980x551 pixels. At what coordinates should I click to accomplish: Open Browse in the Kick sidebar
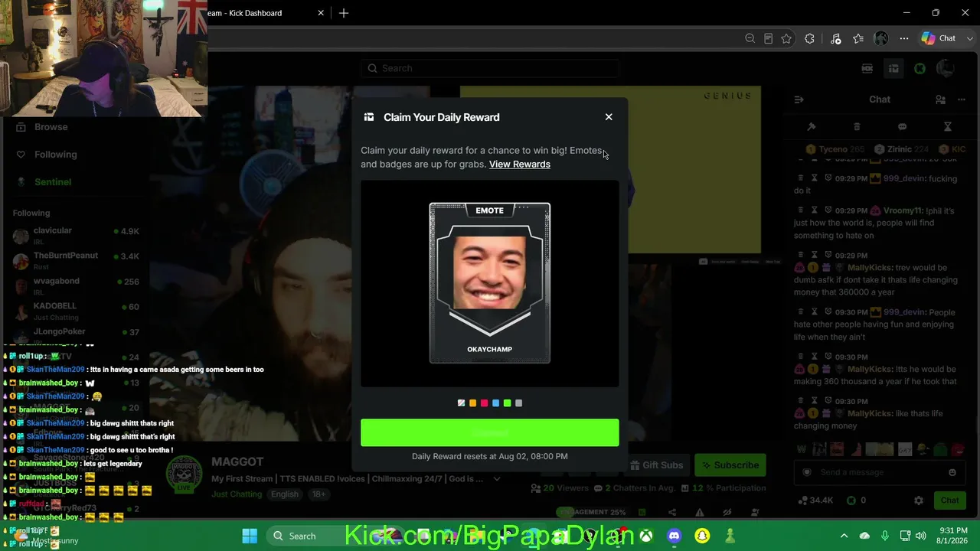[x=51, y=127]
